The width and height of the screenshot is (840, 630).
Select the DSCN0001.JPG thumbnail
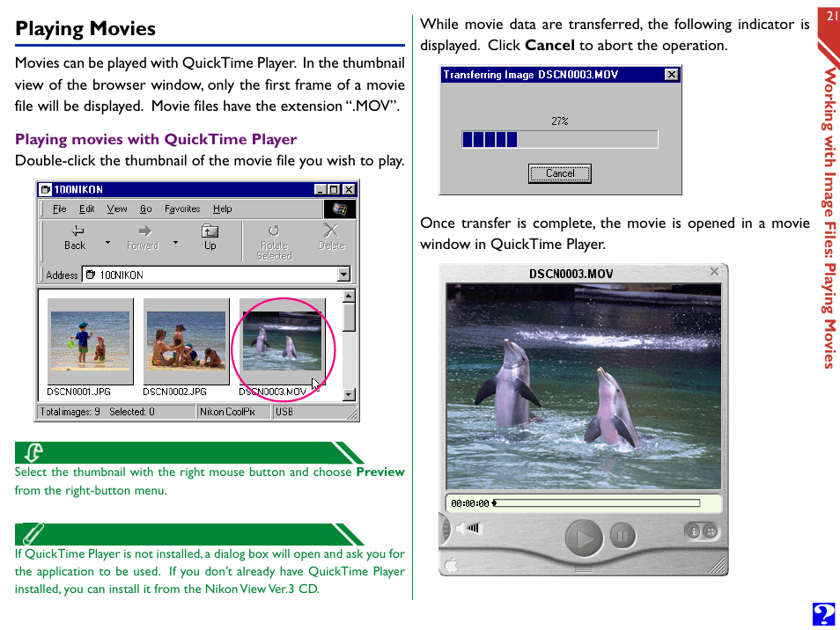pyautogui.click(x=90, y=341)
